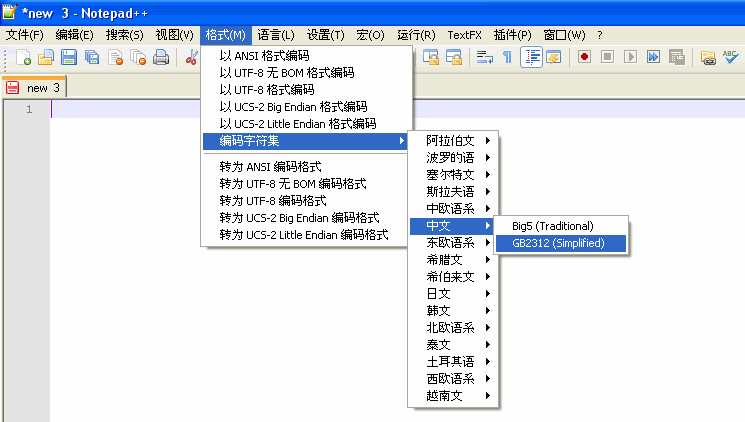Expand the 斯拉夫语 submenu
Screen dimensions: 745x422
453,192
